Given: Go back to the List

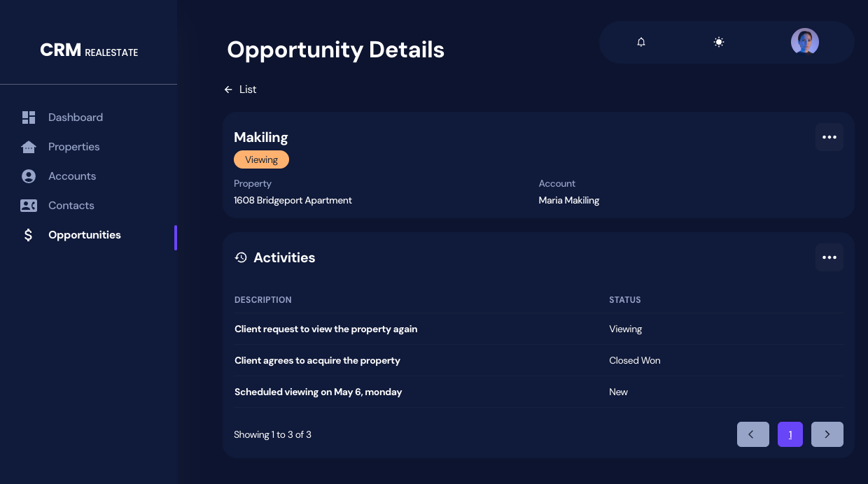Looking at the screenshot, I should pyautogui.click(x=241, y=90).
